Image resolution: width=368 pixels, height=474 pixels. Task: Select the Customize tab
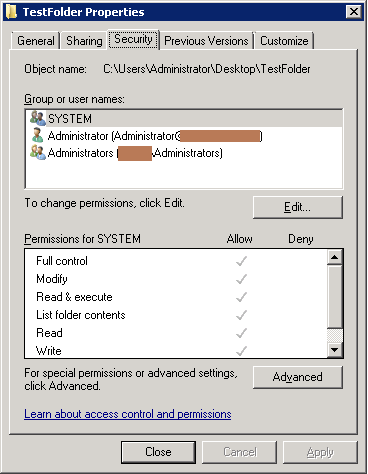point(284,41)
